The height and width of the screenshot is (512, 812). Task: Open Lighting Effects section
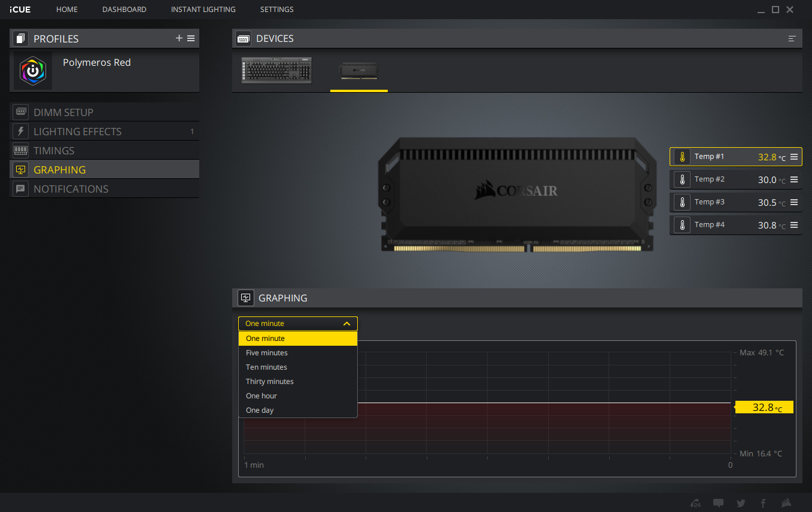78,132
